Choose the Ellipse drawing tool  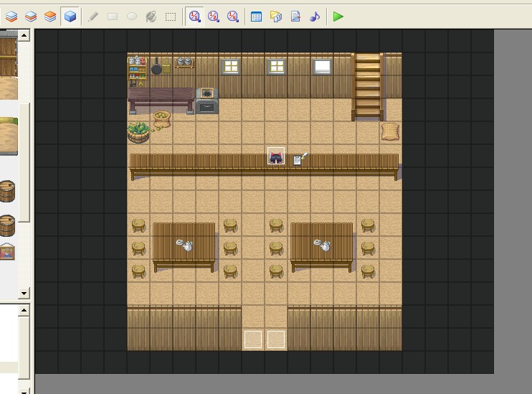132,17
